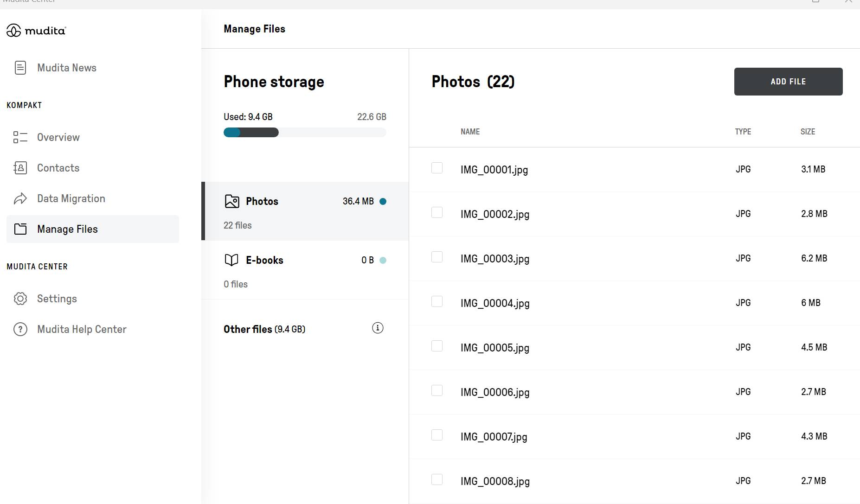Screen dimensions: 860x504
Task: Open Data Migration in sidebar
Action: 93,198
